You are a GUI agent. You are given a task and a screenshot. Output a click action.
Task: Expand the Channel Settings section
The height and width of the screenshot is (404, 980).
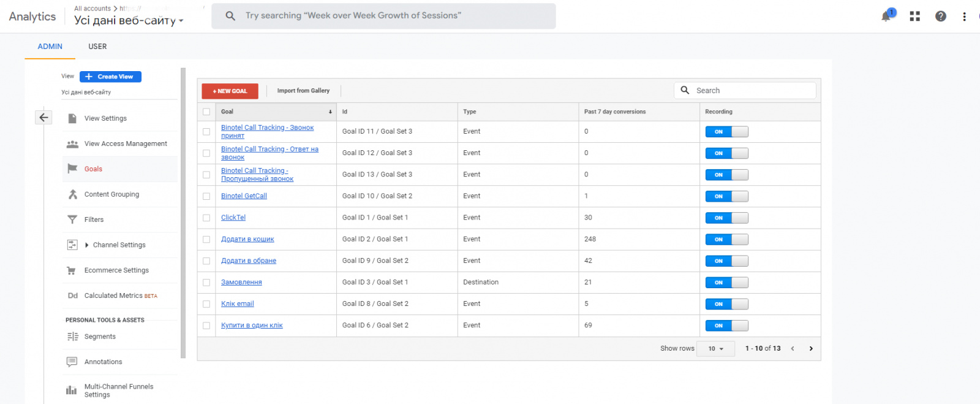[87, 245]
